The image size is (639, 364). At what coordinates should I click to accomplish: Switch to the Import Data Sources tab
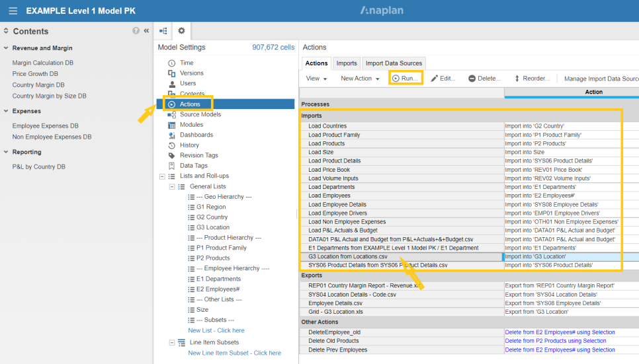click(394, 63)
